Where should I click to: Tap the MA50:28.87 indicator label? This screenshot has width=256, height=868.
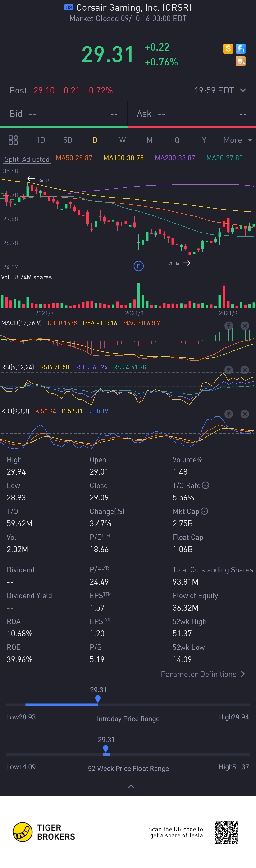[x=74, y=158]
